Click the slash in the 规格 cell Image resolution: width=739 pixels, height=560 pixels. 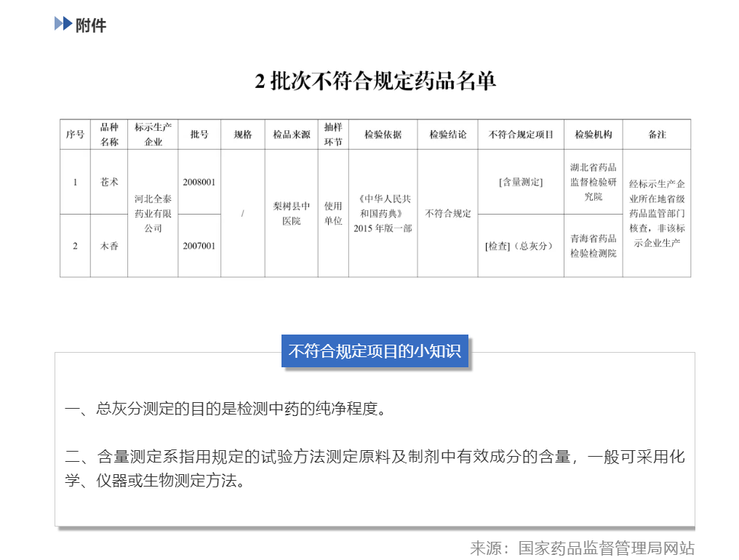coord(243,214)
